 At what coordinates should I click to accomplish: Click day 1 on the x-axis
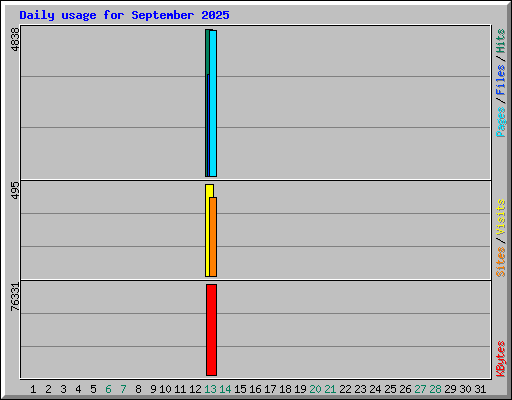[33, 389]
